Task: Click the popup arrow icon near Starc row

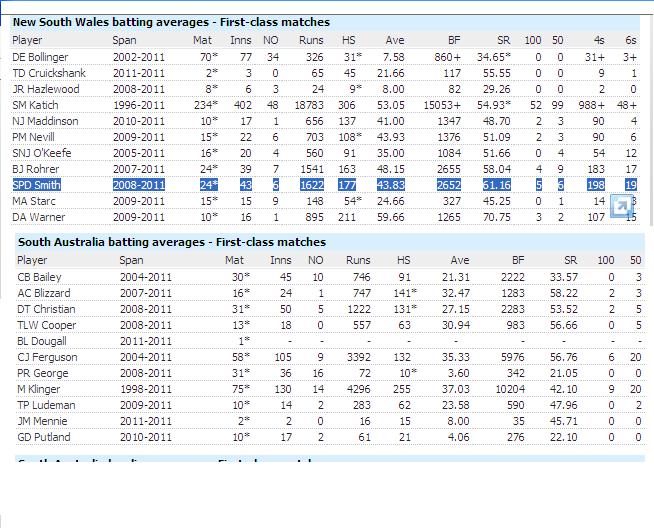Action: coord(622,206)
